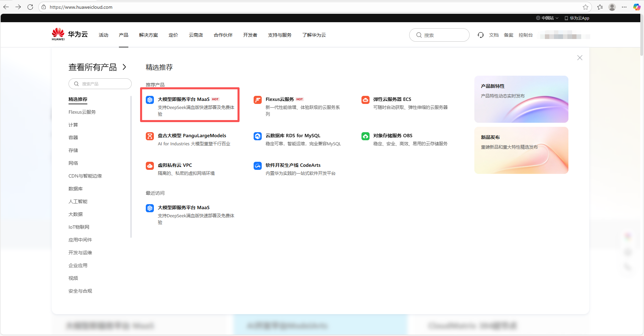
Task: Select the IoT物联网 category
Action: coord(79,227)
